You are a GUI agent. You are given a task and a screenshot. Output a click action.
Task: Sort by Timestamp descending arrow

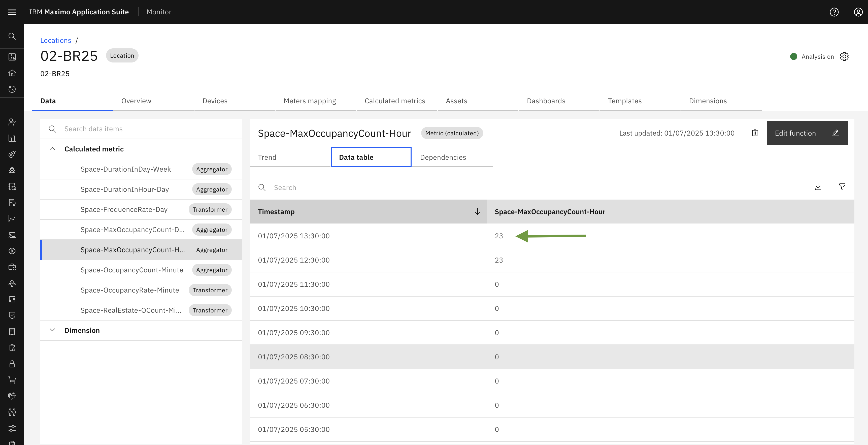coord(478,212)
